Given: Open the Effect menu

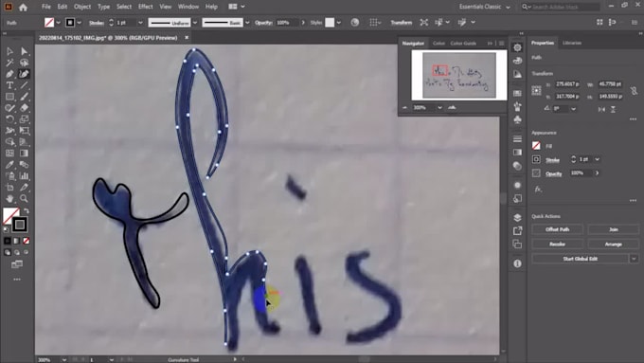Looking at the screenshot, I should (146, 7).
